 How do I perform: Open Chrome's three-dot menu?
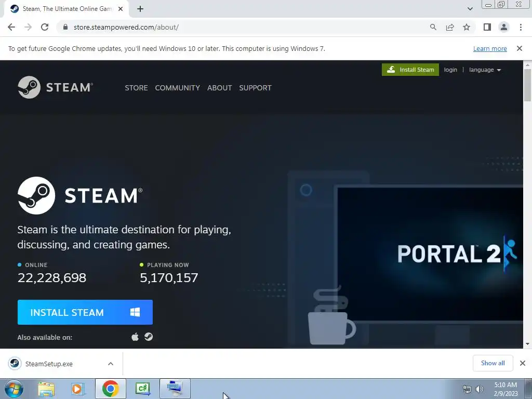coord(521,27)
